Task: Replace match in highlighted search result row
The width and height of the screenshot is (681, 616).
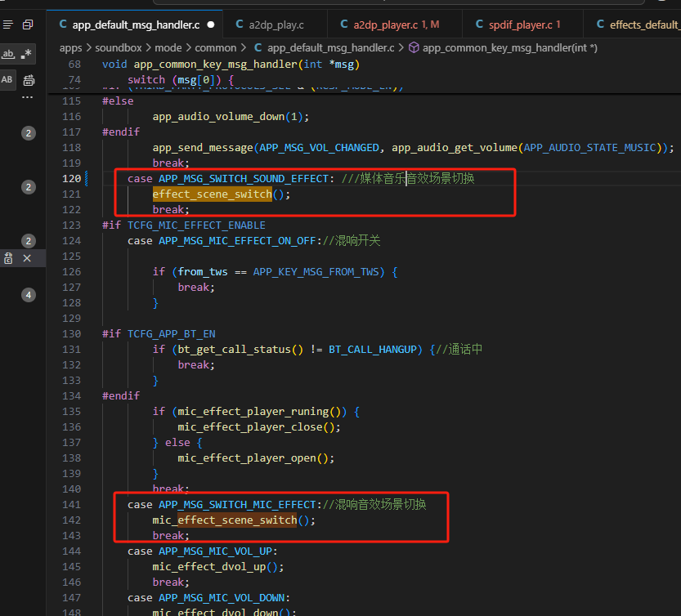Action: (x=8, y=258)
